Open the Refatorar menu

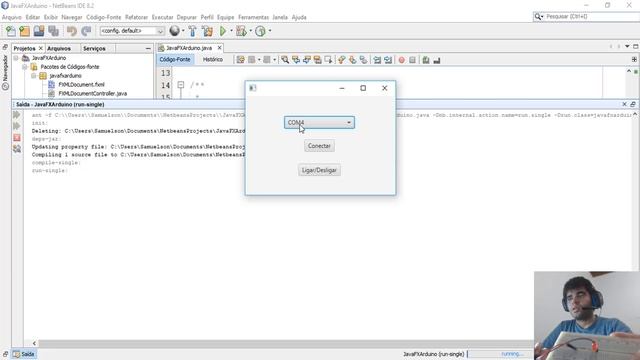pyautogui.click(x=136, y=17)
